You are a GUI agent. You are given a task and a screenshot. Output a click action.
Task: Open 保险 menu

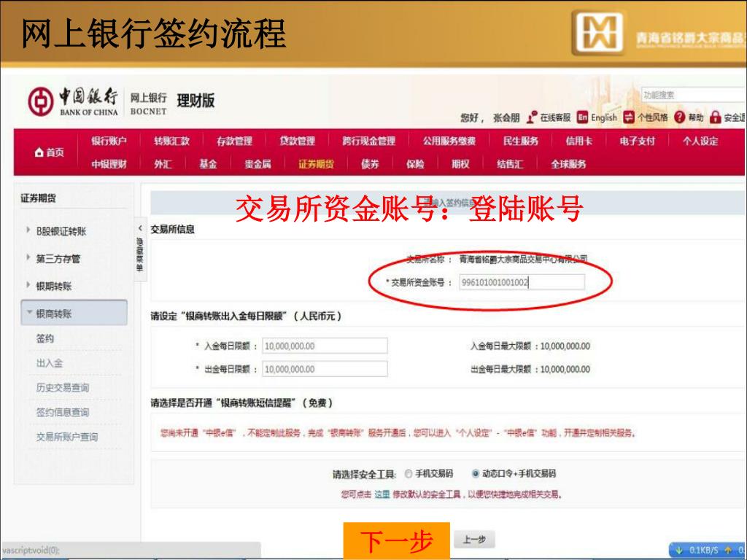415,164
